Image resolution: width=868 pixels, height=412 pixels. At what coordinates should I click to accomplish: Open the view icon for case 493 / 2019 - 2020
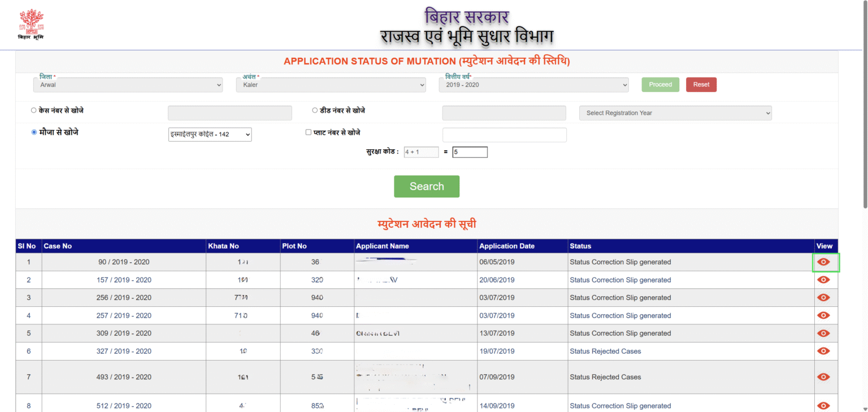823,376
